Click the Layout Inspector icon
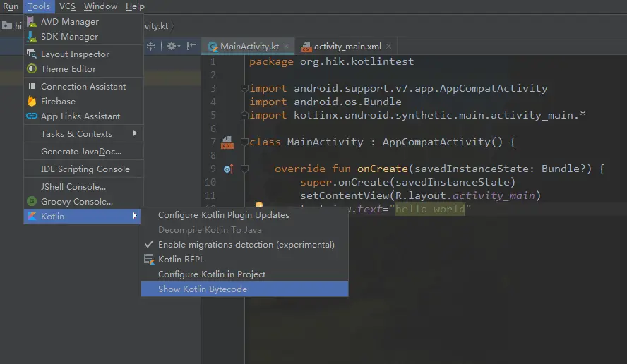Viewport: 627px width, 364px height. [x=32, y=54]
